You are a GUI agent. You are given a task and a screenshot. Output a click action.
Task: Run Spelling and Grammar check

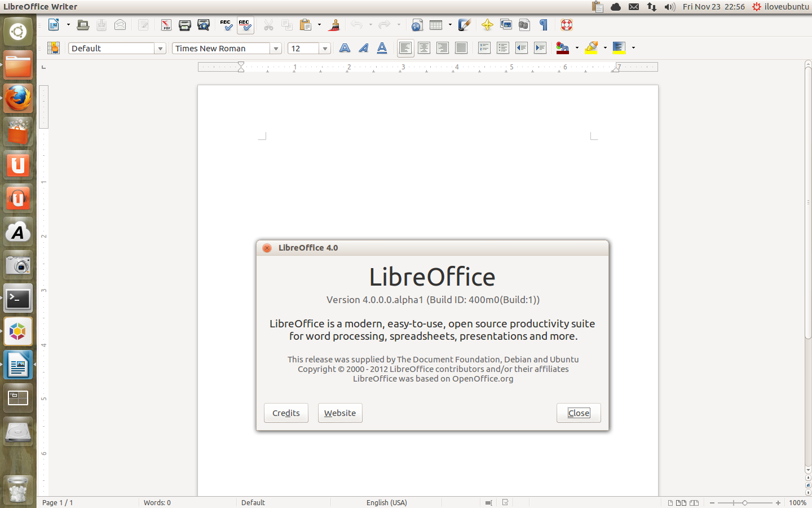click(226, 25)
